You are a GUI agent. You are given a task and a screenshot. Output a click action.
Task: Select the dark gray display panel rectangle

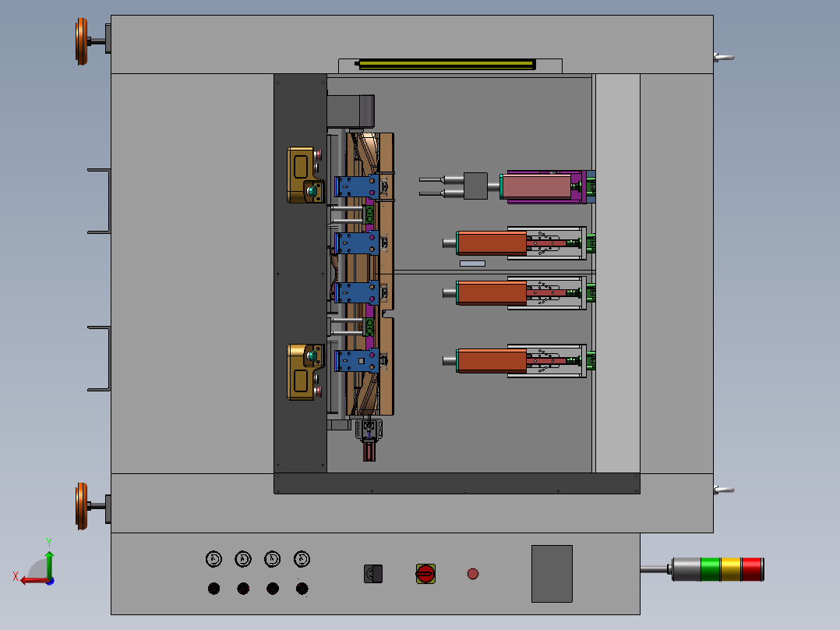click(x=552, y=573)
